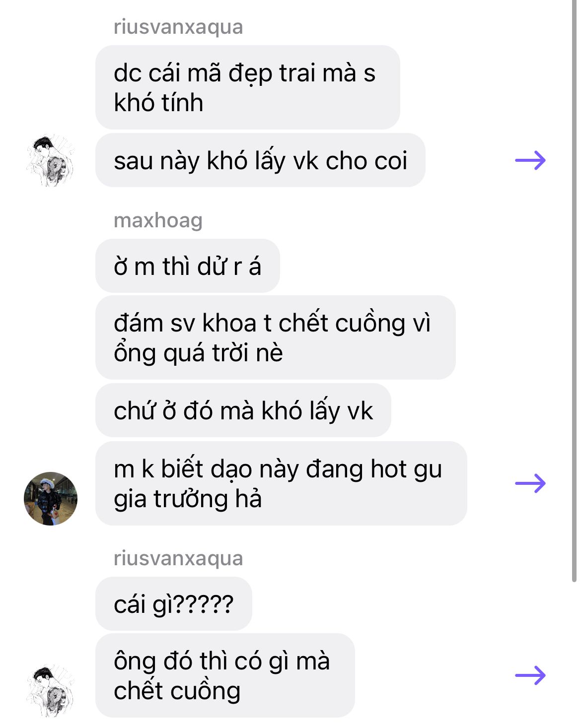Image resolution: width=581 pixels, height=728 pixels.
Task: Tap the first riusvanxaqua username label
Action: (178, 27)
